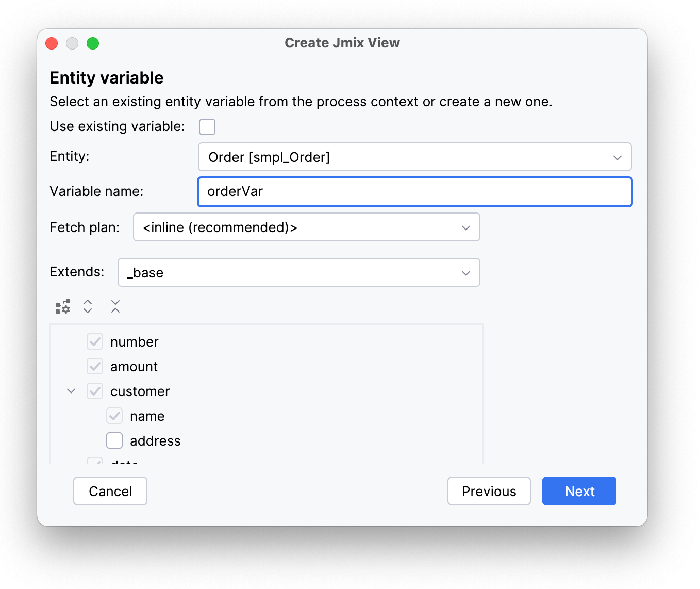
Task: Toggle the customer attribute checkbox
Action: [x=95, y=391]
